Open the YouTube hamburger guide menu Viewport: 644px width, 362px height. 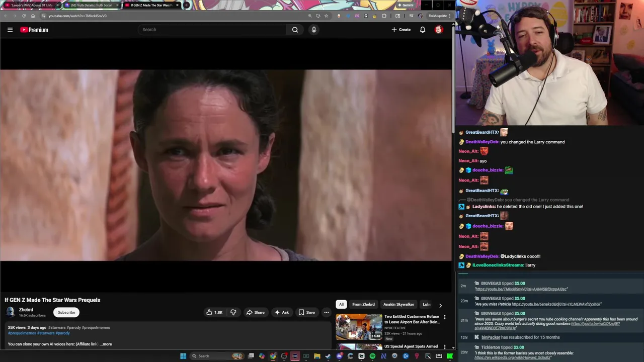(10, 30)
